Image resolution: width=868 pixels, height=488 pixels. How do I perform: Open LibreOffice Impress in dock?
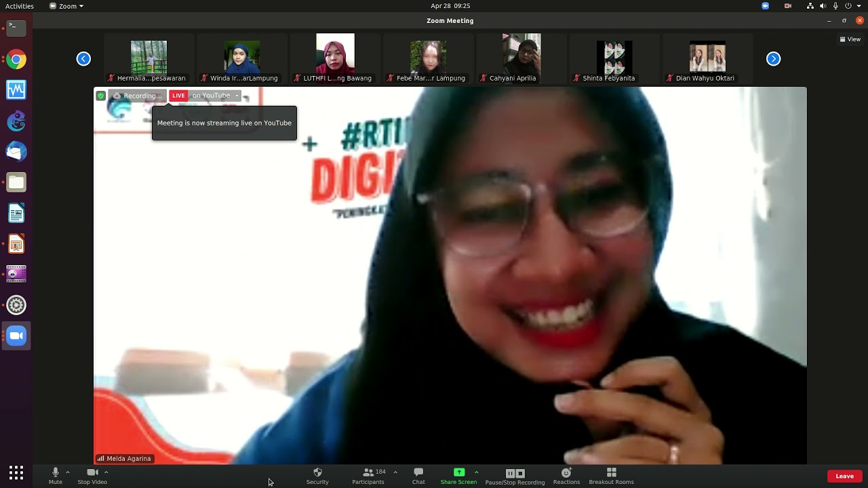[x=16, y=244]
